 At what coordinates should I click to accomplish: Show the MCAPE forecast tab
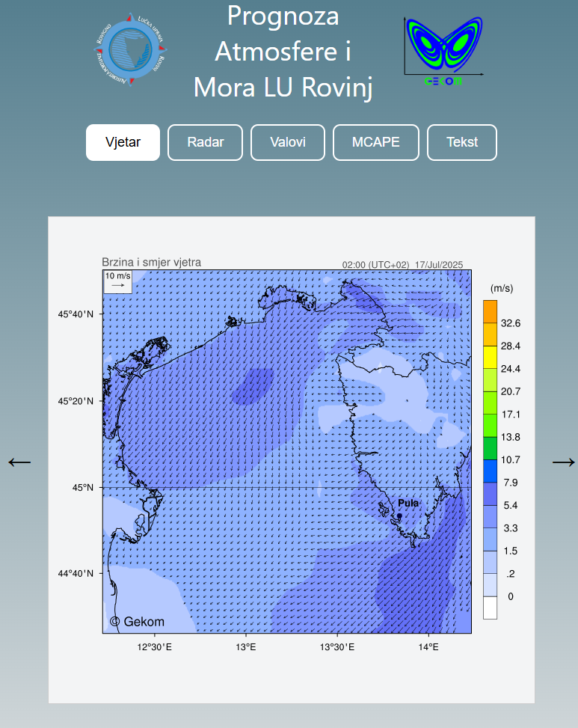[376, 142]
